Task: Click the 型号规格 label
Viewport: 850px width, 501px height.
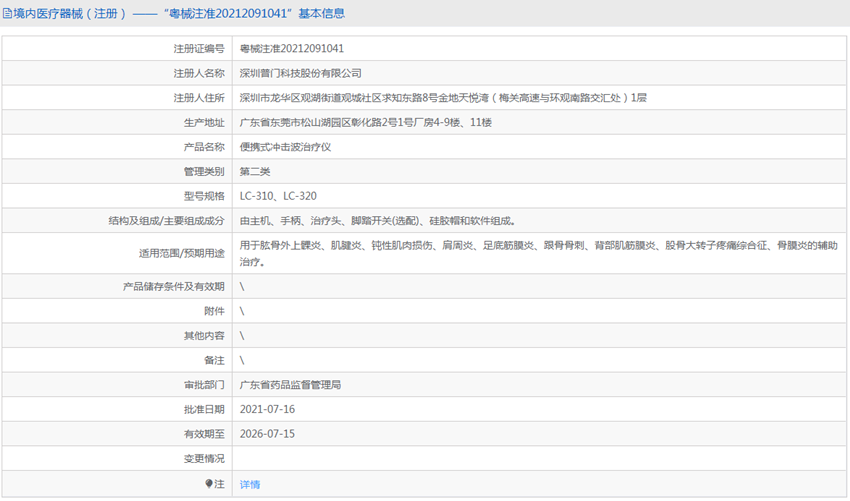Action: pos(204,196)
